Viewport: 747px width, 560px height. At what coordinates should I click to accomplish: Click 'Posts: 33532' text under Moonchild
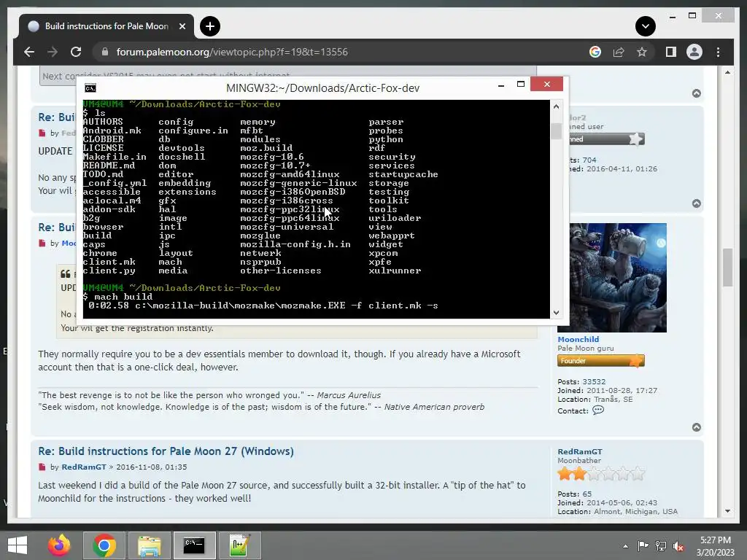[x=581, y=382]
